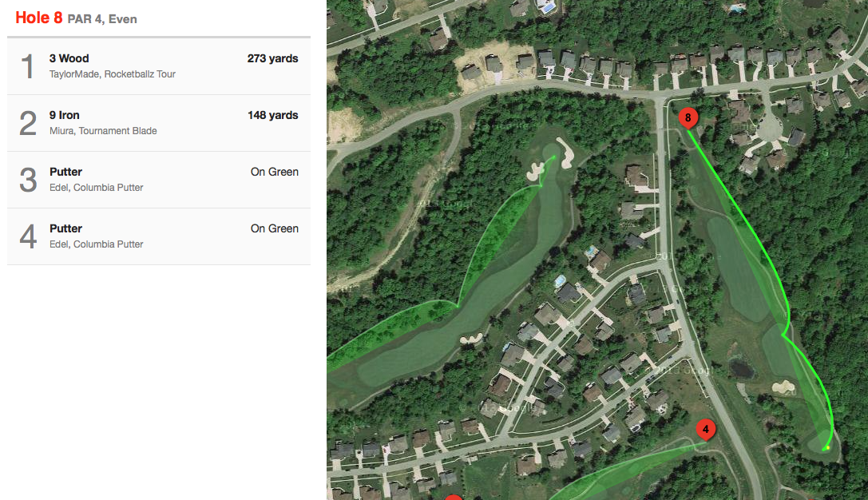
Task: Select the 9 Iron shot entry
Action: tap(159, 124)
